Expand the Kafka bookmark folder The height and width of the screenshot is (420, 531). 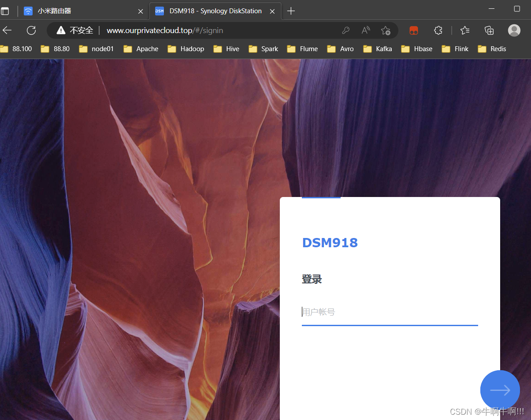click(378, 49)
